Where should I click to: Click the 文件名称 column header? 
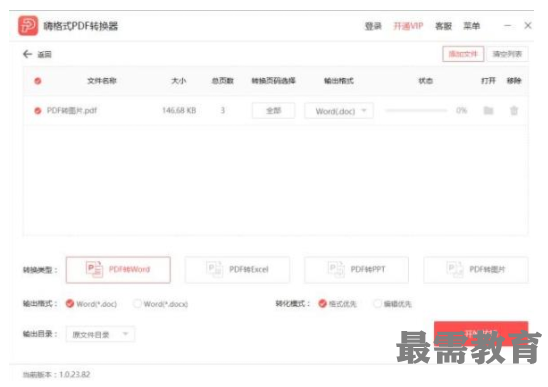[102, 81]
